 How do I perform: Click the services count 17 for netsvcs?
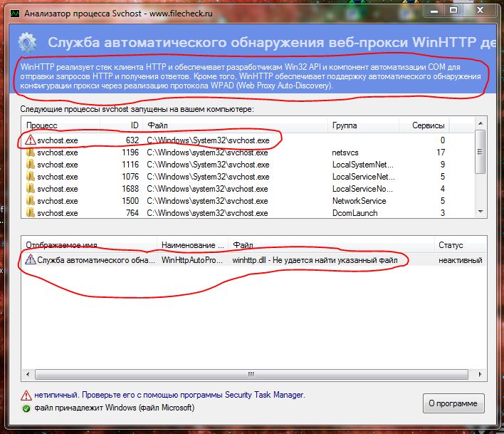[x=441, y=153]
